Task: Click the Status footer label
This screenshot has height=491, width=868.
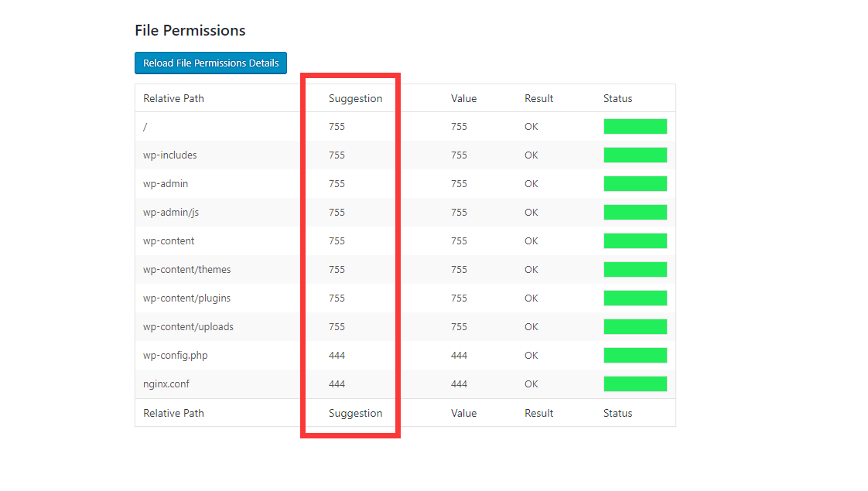Action: click(617, 413)
